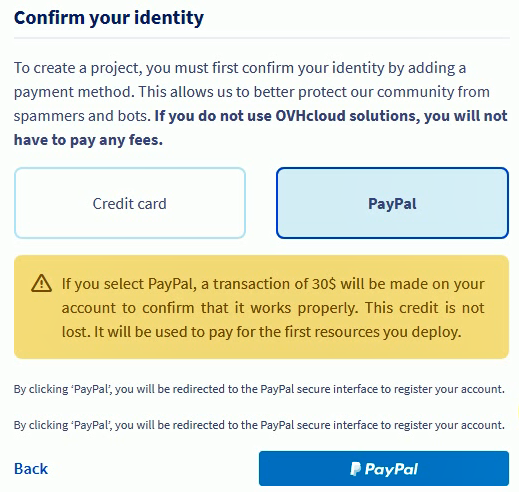
Task: Click the 'Credit card' label text
Action: click(129, 204)
